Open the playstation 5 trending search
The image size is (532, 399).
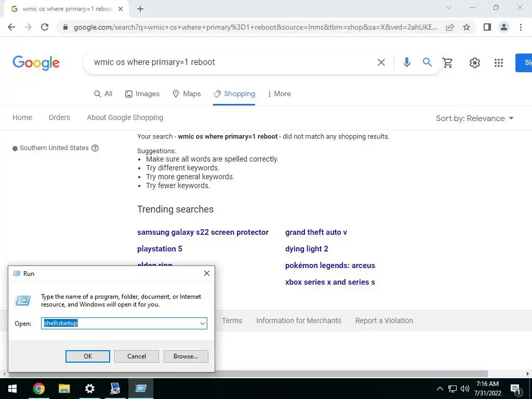tap(159, 249)
